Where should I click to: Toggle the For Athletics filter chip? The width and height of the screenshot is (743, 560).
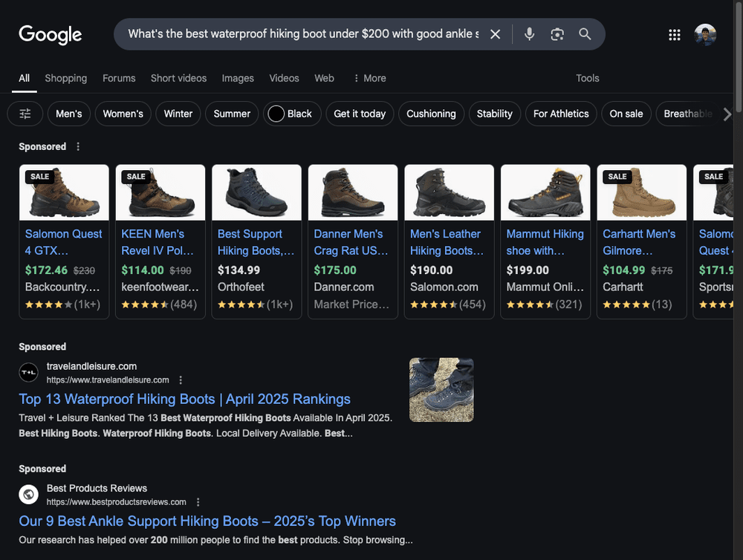(561, 114)
